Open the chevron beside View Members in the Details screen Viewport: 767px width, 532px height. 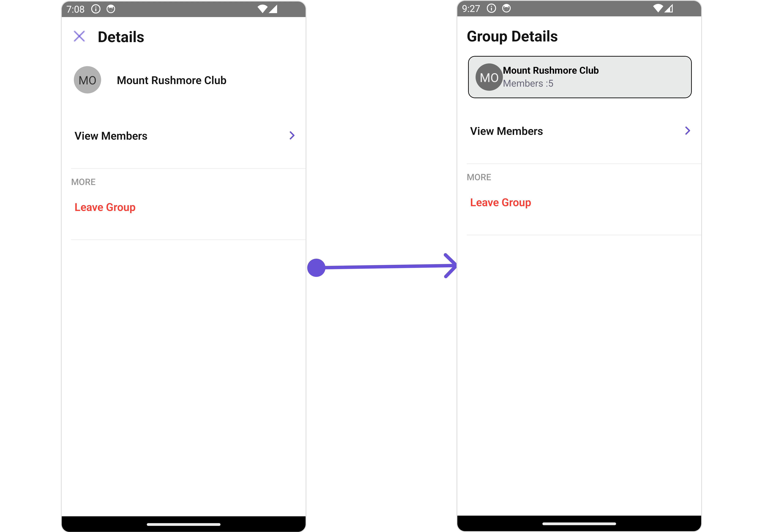click(x=292, y=135)
